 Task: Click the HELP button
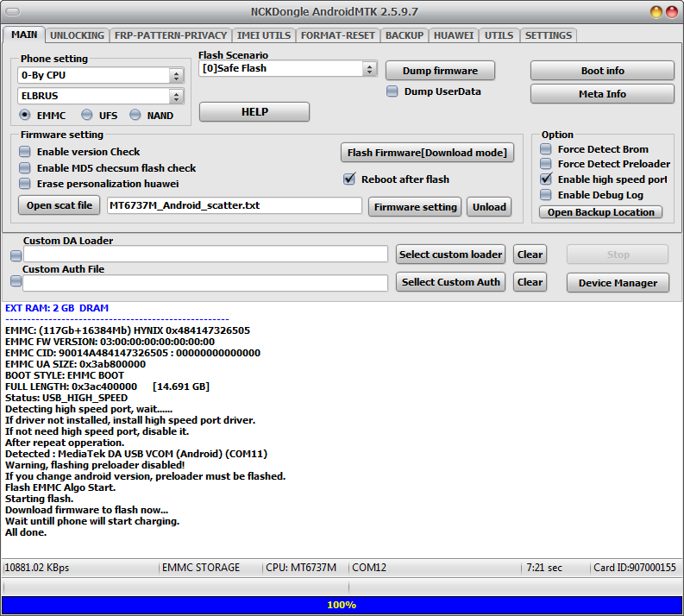tap(254, 112)
